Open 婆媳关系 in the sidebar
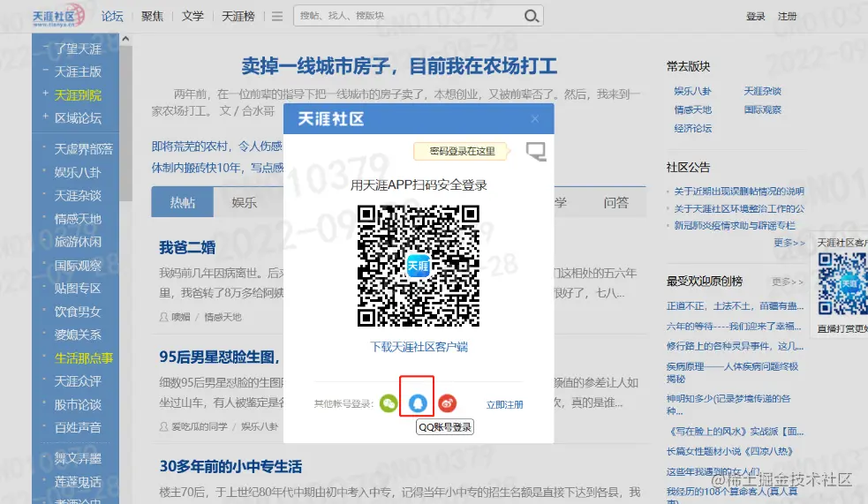 pos(78,335)
